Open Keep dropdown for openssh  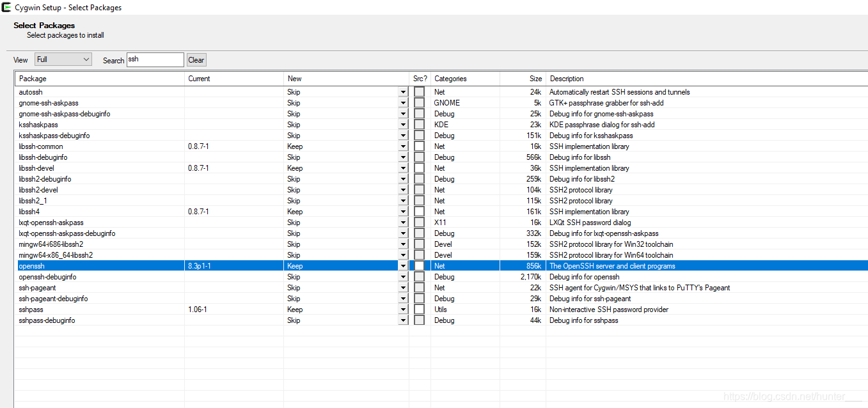[x=403, y=266]
